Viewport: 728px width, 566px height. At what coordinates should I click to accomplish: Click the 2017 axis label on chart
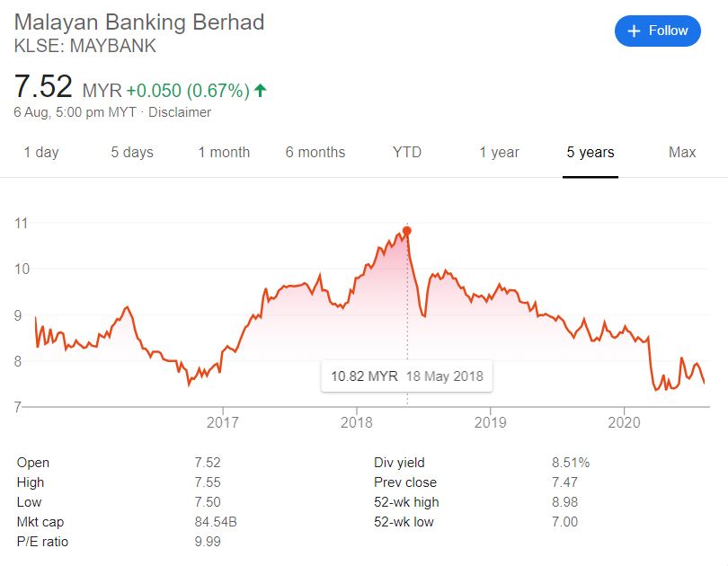coord(223,422)
